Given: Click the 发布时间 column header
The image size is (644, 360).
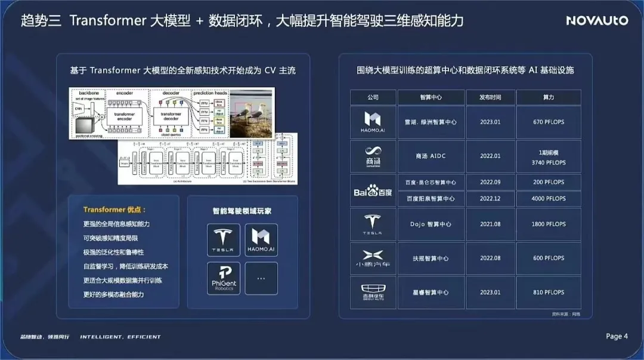Looking at the screenshot, I should 490,97.
